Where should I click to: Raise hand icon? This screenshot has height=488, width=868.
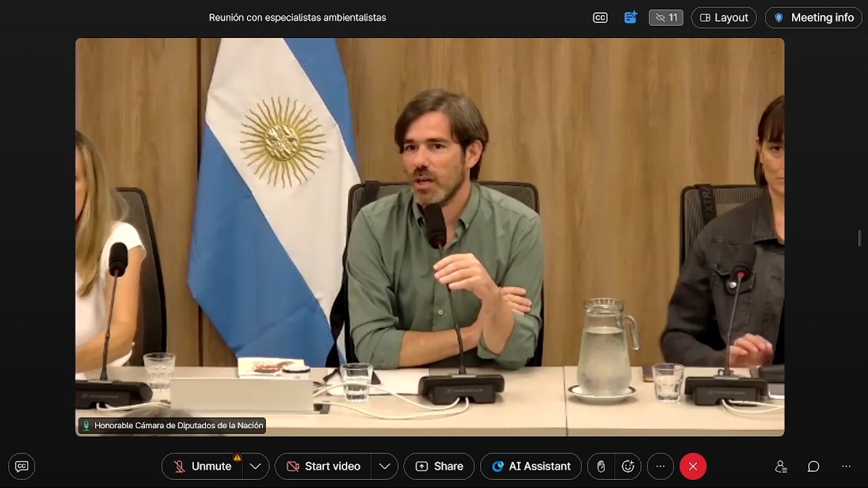[601, 466]
